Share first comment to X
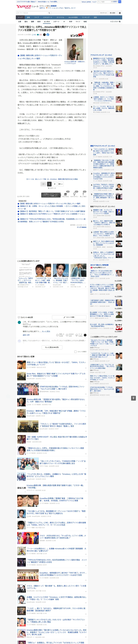This screenshot has width=138, height=644. tap(85, 335)
